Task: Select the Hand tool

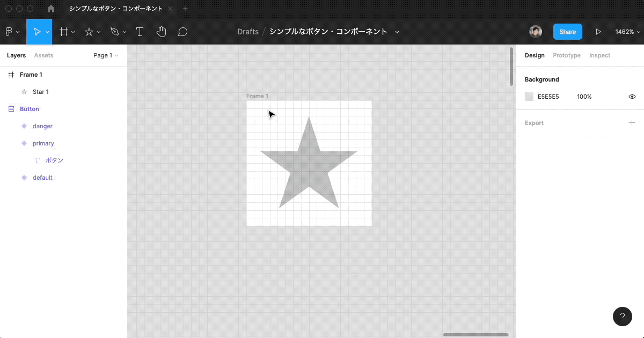Action: pos(161,32)
